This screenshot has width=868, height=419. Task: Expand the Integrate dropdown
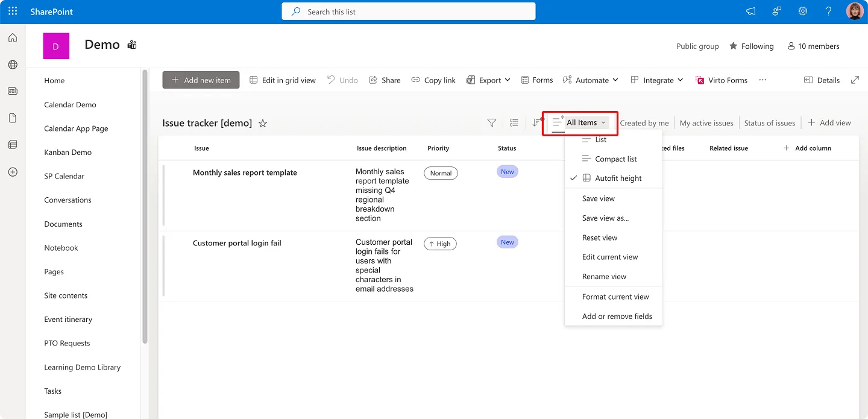pos(656,80)
